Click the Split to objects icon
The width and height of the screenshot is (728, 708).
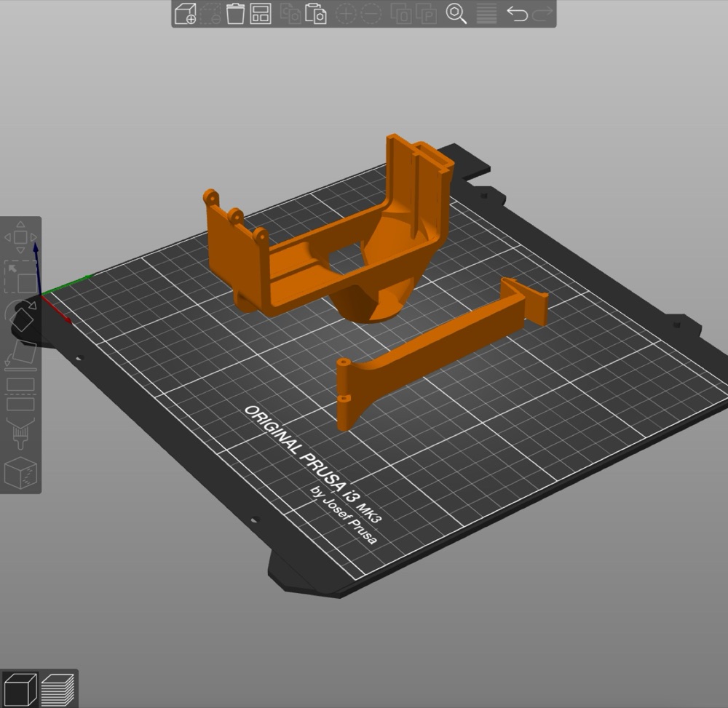click(400, 14)
